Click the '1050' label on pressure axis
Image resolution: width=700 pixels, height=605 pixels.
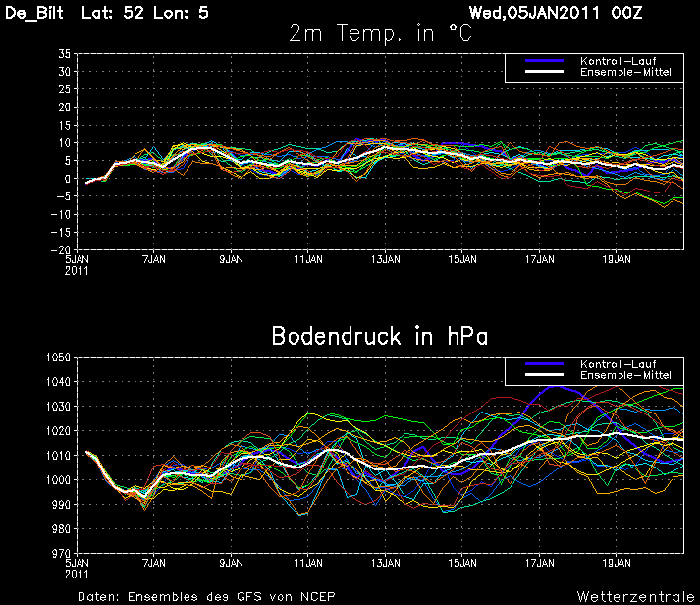click(x=59, y=357)
